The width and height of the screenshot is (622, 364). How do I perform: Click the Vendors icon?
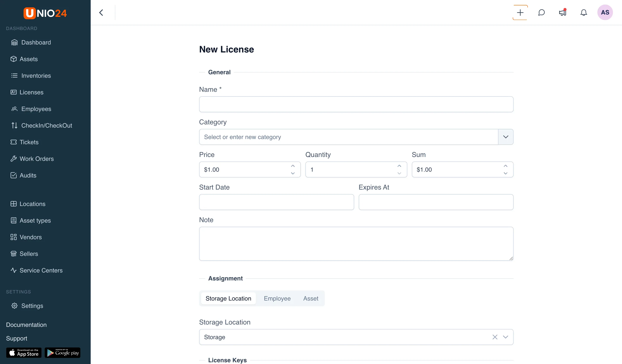(14, 237)
